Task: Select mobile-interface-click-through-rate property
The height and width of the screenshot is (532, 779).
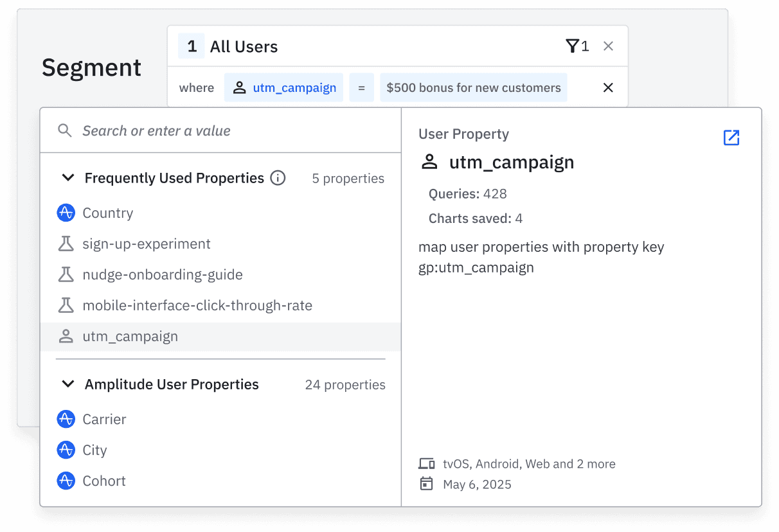Action: [197, 306]
